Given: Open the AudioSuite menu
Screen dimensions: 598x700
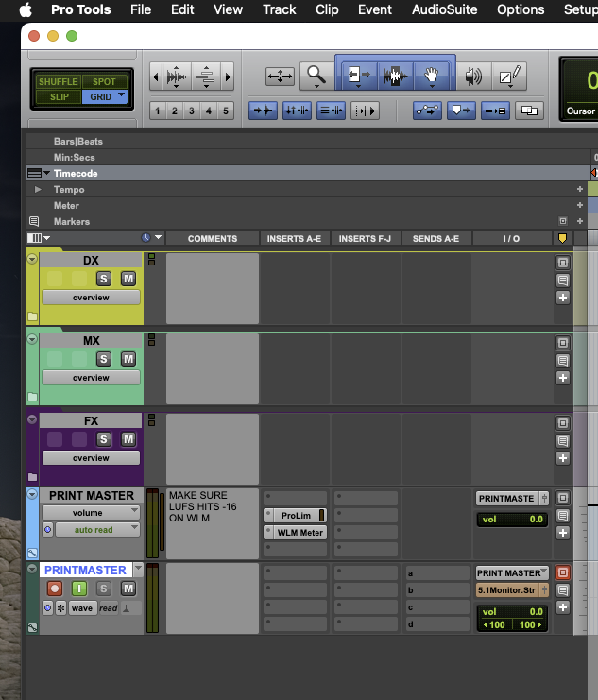Looking at the screenshot, I should pos(444,9).
